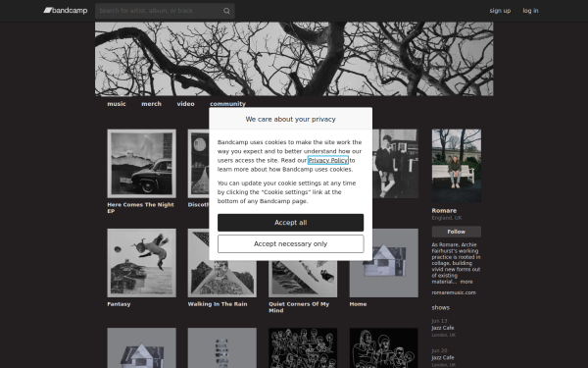
Task: Switch to the music tab
Action: click(117, 104)
